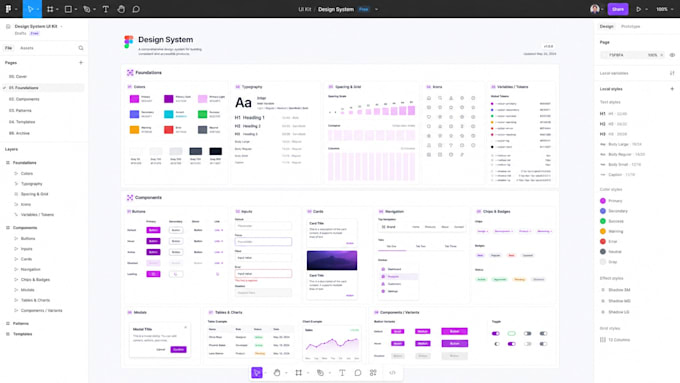Select the Hand tool in bottom toolbar
The width and height of the screenshot is (680, 383).
277,373
